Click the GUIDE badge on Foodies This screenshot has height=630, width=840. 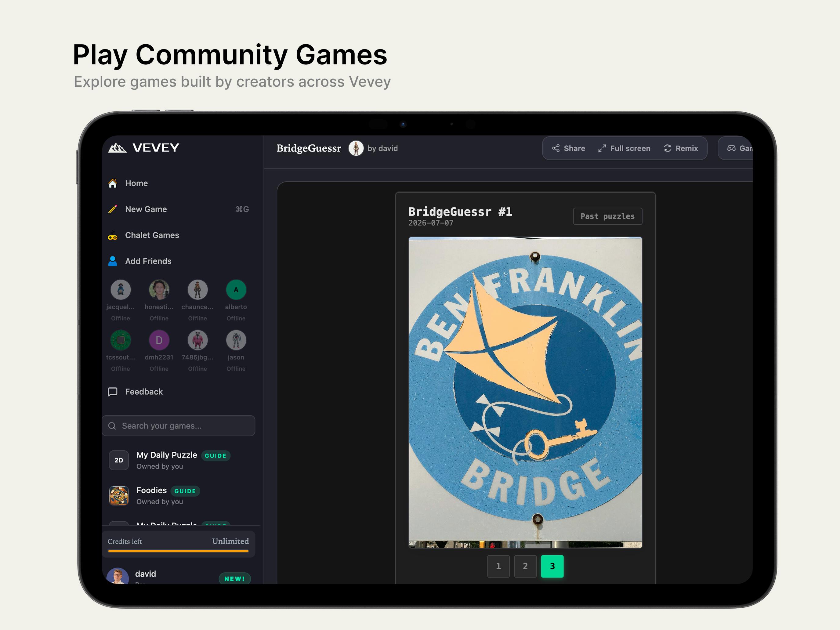pos(185,491)
